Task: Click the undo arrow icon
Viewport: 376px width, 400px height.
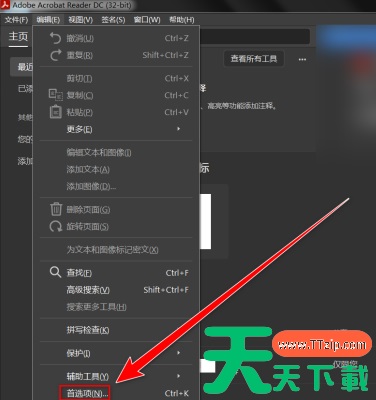Action: (x=55, y=38)
